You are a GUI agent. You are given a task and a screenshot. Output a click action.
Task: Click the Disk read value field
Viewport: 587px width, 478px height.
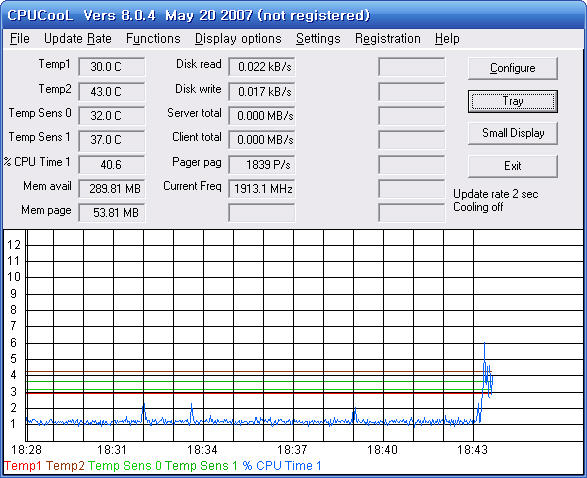click(262, 67)
